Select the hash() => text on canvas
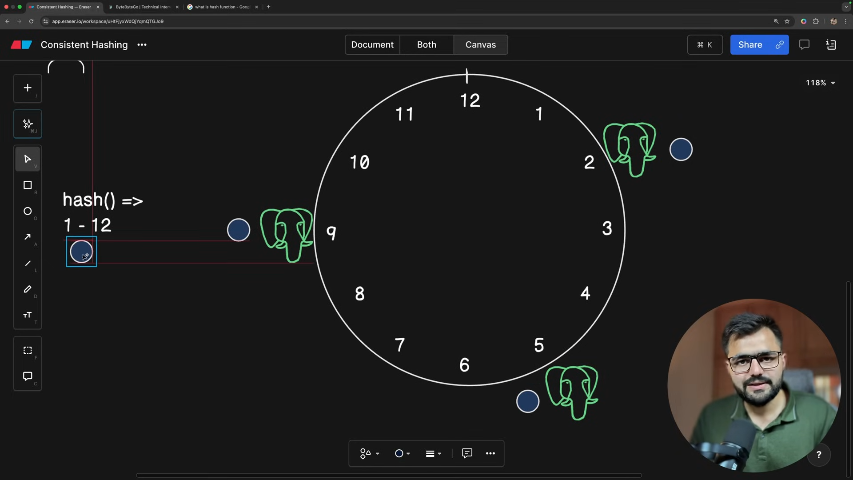 [x=102, y=200]
